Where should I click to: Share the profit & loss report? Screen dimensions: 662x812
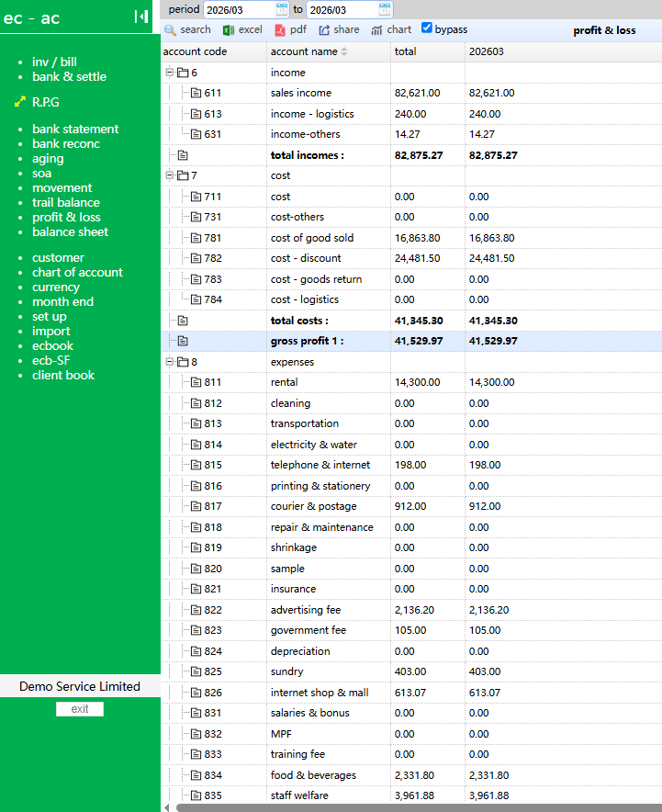click(x=339, y=30)
